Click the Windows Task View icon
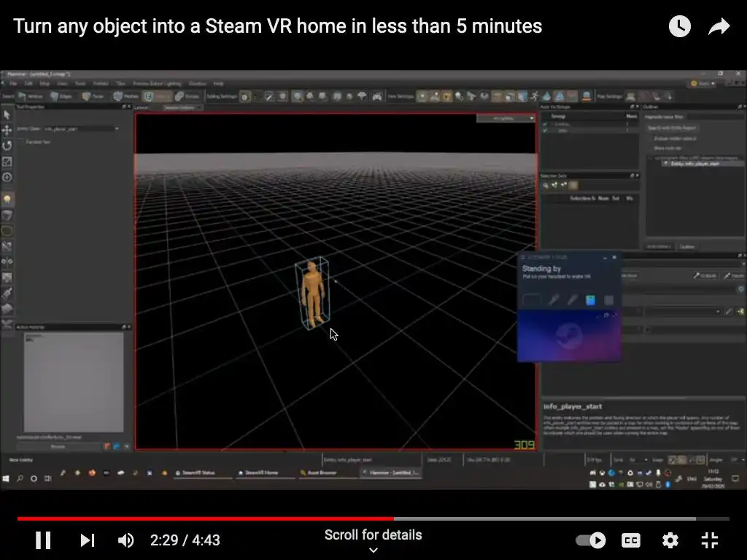The width and height of the screenshot is (747, 560). pos(47,478)
